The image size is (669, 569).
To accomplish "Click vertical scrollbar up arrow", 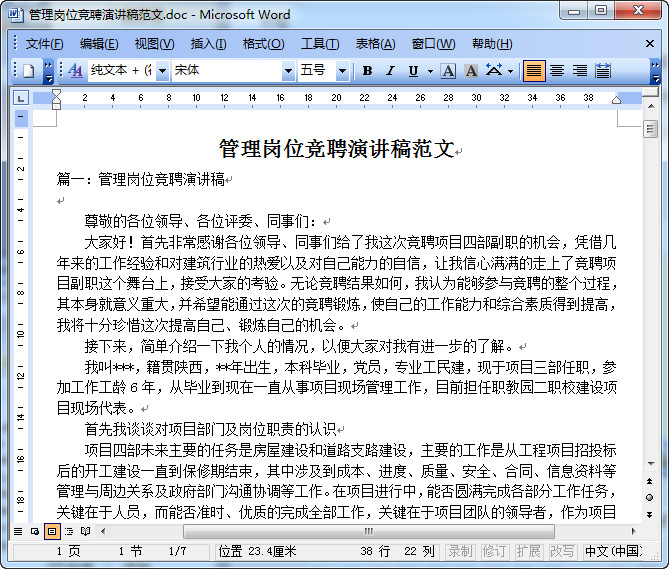I will pyautogui.click(x=651, y=106).
